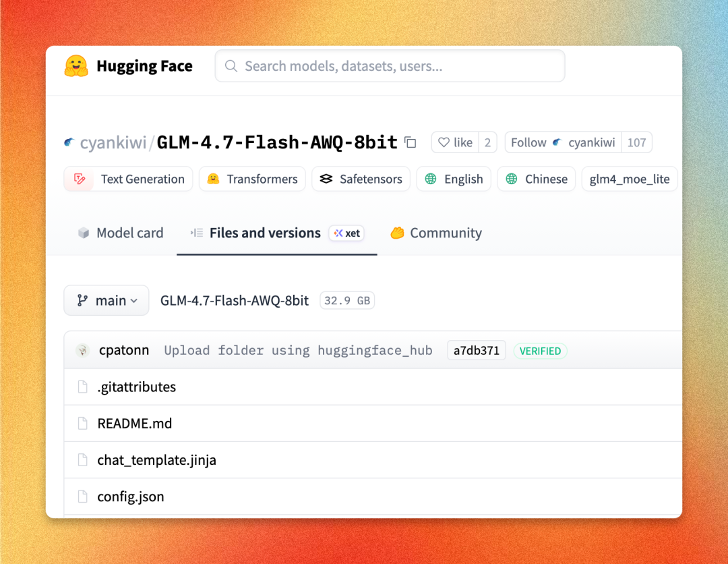Click file icon next to .gitattributes
This screenshot has width=728, height=564.
point(83,387)
